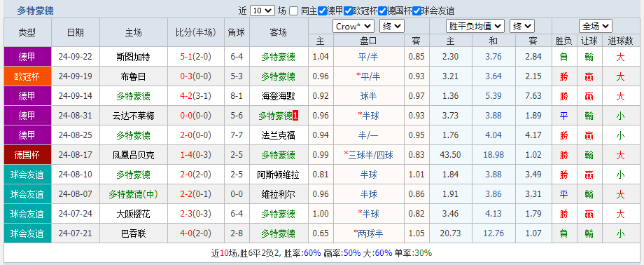The height and width of the screenshot is (265, 644).
Task: Open the 近10场 match count dropdown
Action: (x=262, y=11)
